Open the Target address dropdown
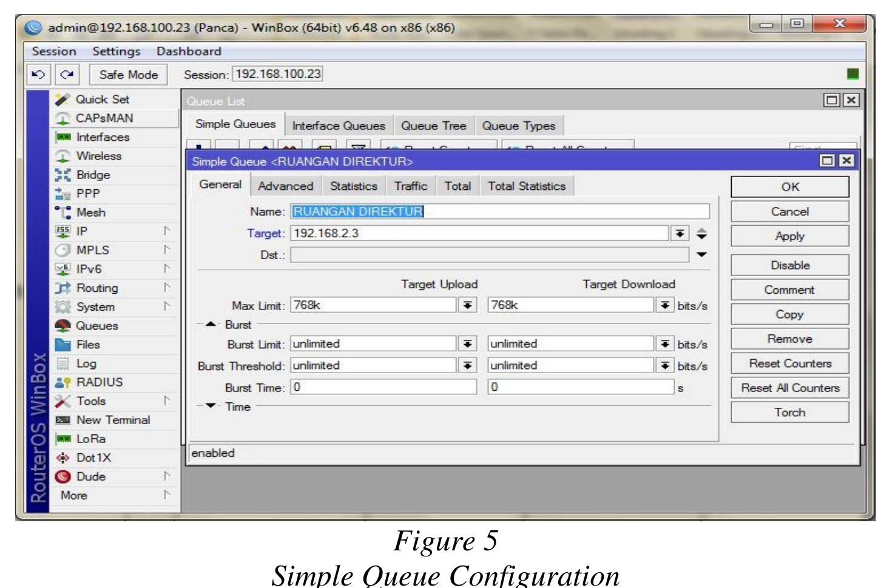 tap(680, 233)
